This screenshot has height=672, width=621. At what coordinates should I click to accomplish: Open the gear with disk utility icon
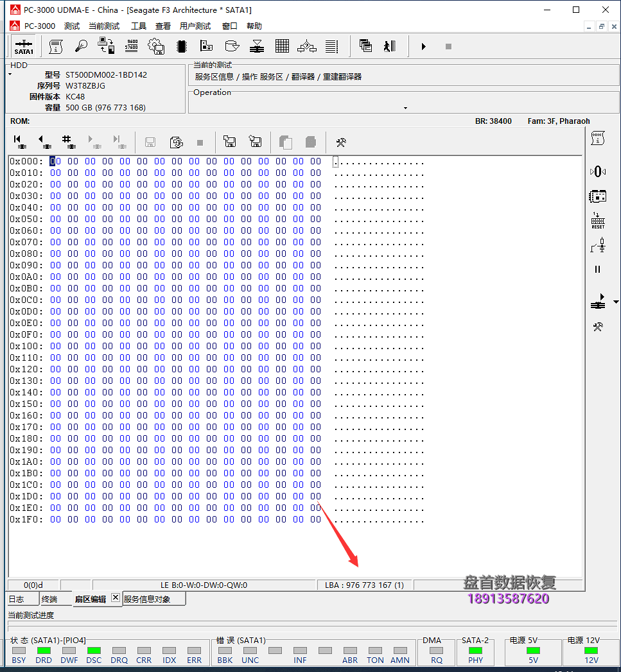157,46
